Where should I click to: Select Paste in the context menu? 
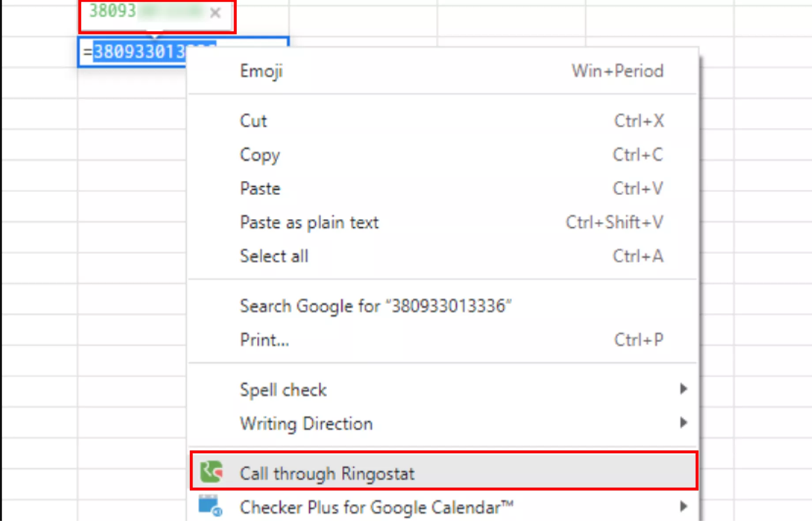pyautogui.click(x=443, y=189)
